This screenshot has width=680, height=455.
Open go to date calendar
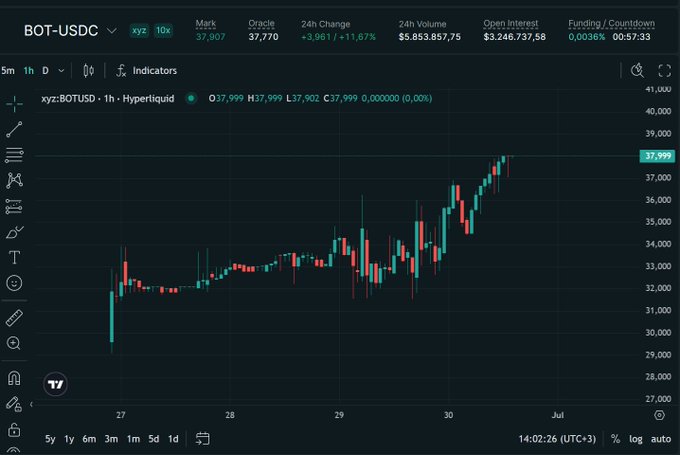click(203, 439)
